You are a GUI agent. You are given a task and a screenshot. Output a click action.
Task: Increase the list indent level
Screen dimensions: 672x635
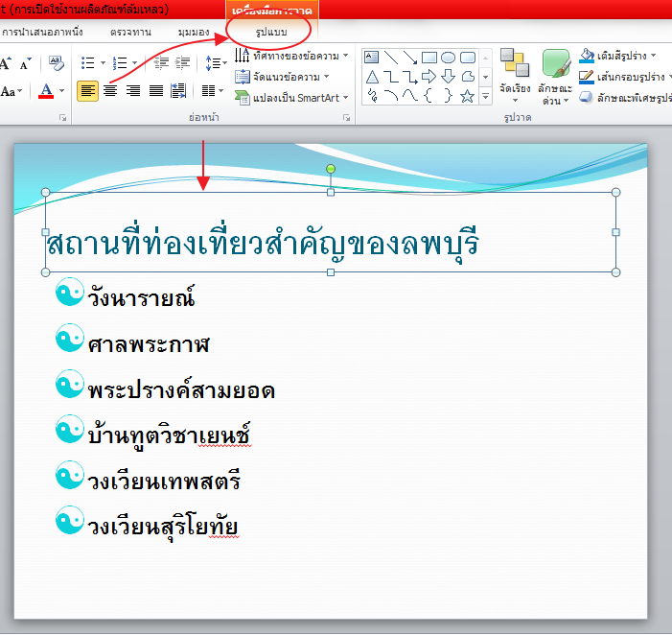(x=183, y=63)
